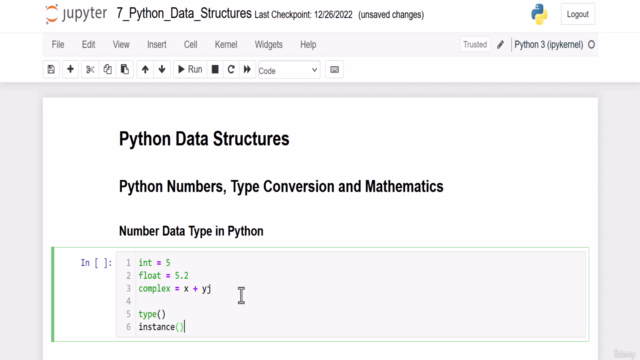Click the Number Data Type in Python heading
The height and width of the screenshot is (360, 640).
point(191,231)
